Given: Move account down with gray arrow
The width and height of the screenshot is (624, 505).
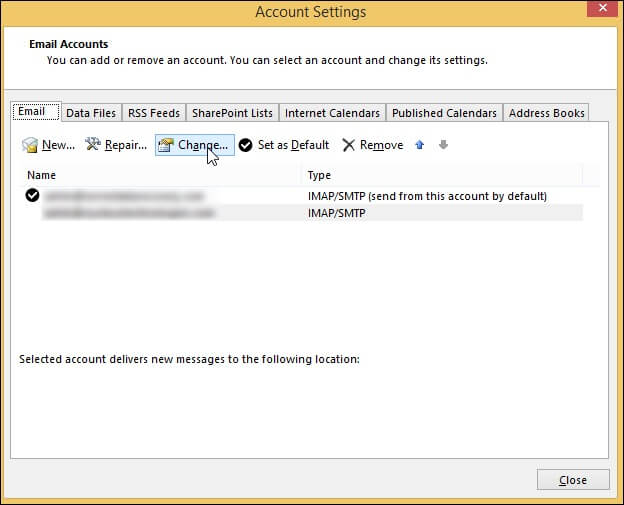Looking at the screenshot, I should pyautogui.click(x=443, y=145).
